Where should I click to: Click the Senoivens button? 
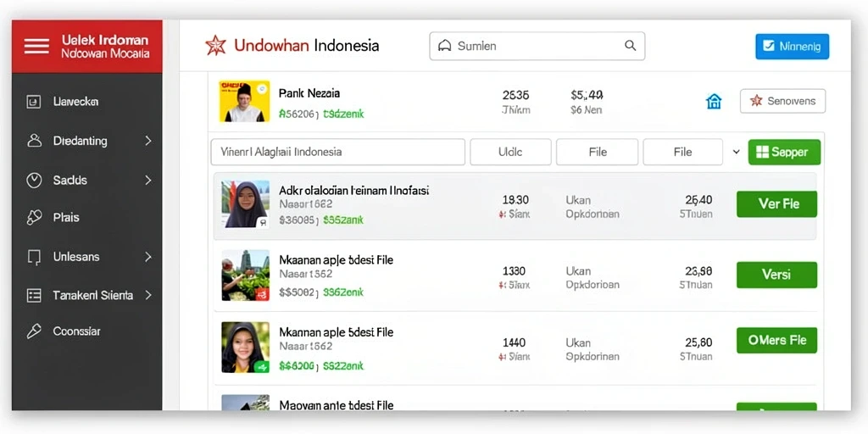pos(782,101)
